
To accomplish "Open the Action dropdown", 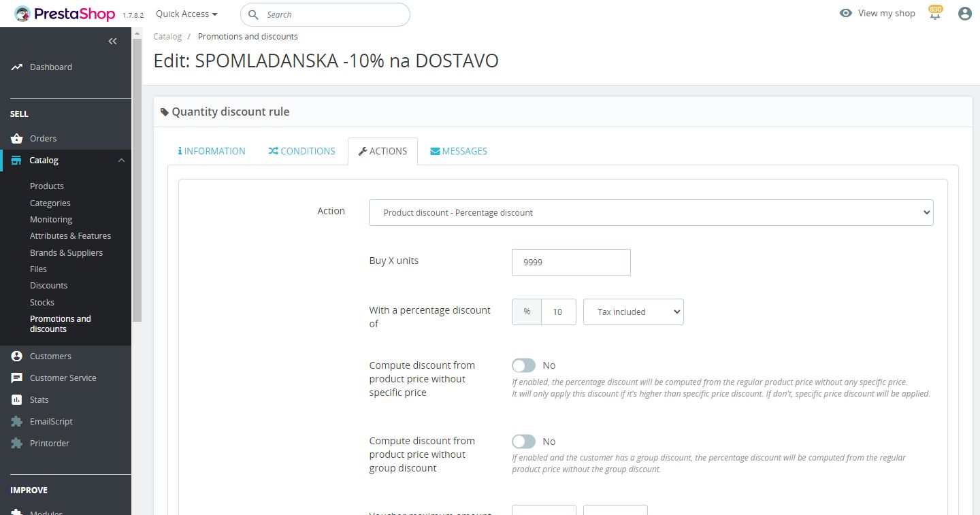I will (651, 212).
